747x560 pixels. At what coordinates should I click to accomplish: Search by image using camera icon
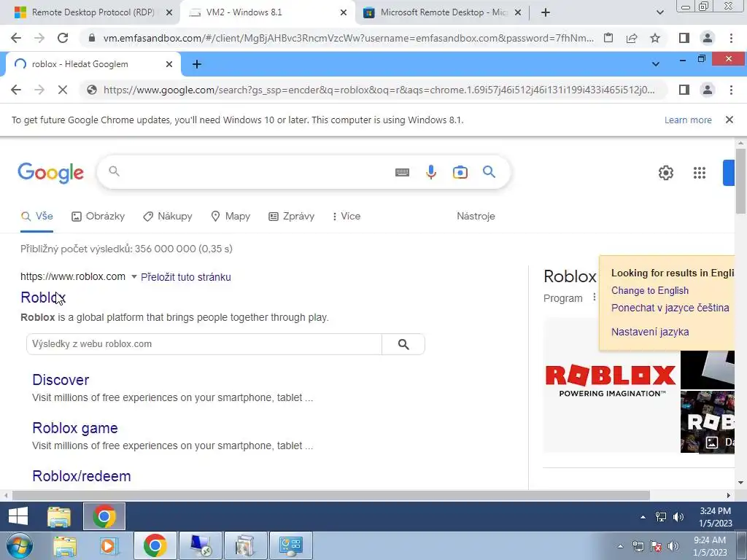pos(460,172)
